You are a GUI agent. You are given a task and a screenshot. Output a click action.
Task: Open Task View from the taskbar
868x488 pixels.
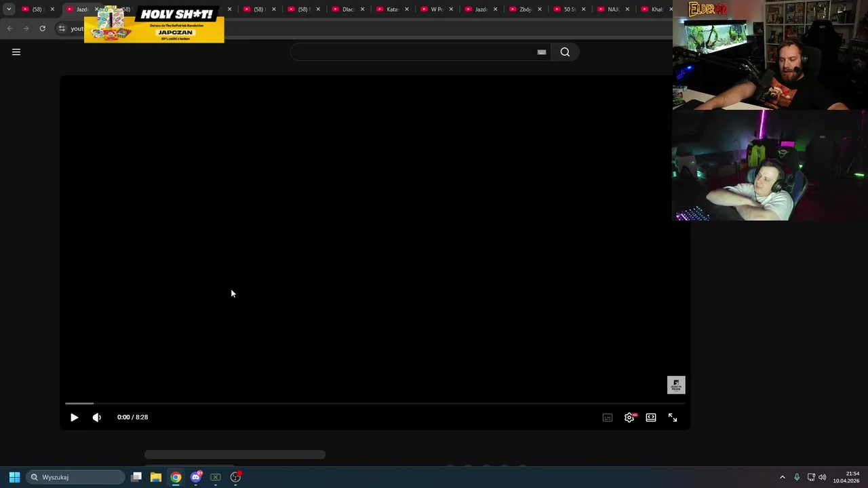click(136, 477)
